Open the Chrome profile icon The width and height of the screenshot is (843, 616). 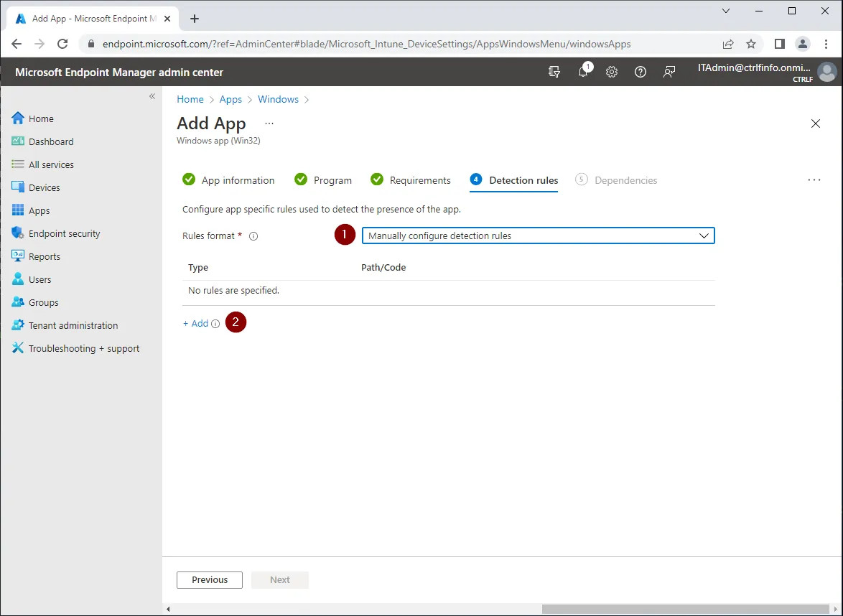(803, 44)
